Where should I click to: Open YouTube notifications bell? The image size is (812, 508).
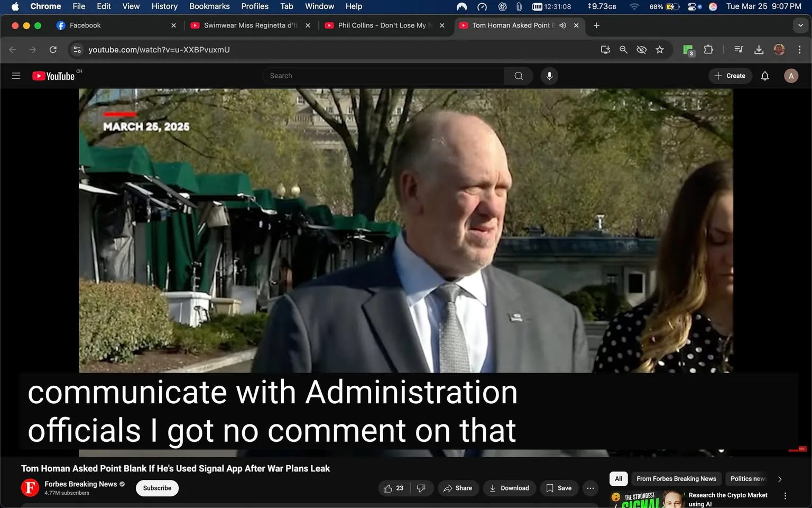coord(764,76)
